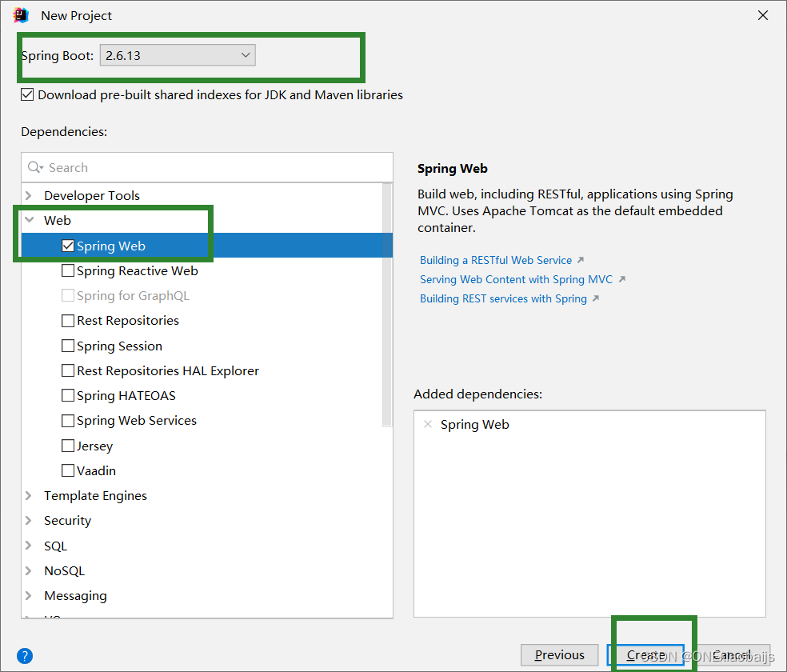The width and height of the screenshot is (787, 672).
Task: Collapse the Web category
Action: click(x=29, y=220)
